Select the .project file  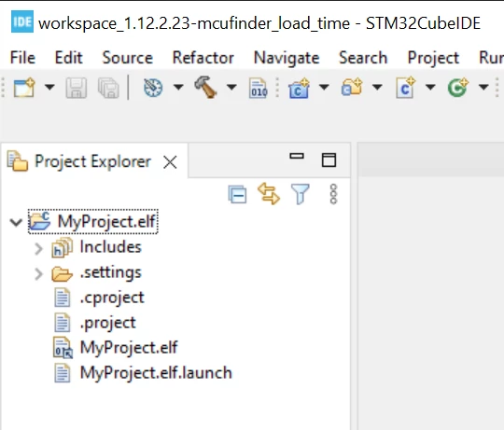tap(107, 324)
